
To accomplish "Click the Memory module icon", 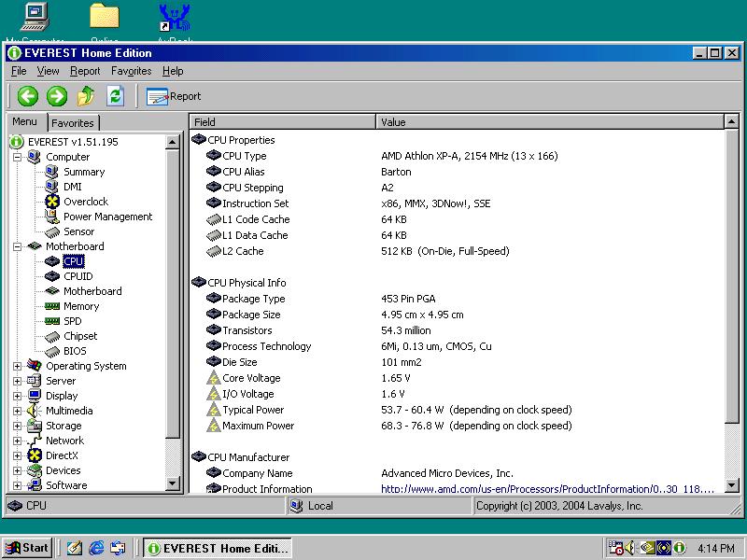I will click(52, 306).
